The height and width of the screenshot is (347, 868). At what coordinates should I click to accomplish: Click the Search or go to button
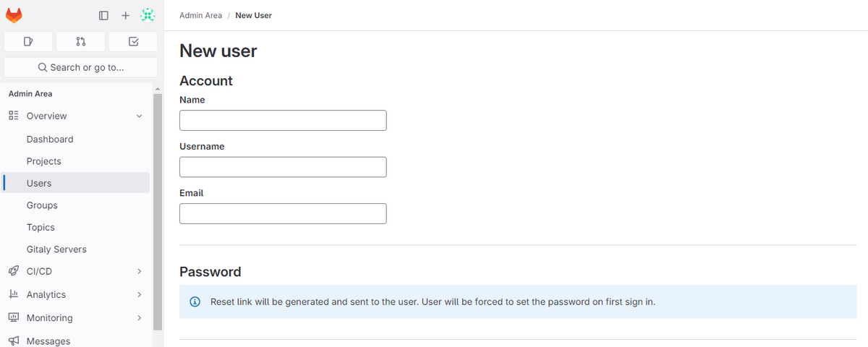(x=81, y=67)
